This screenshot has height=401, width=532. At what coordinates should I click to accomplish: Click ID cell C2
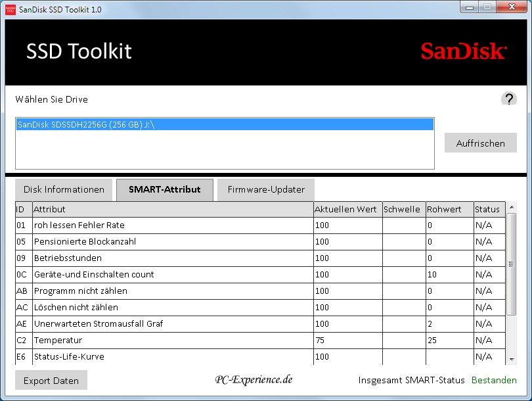[24, 341]
